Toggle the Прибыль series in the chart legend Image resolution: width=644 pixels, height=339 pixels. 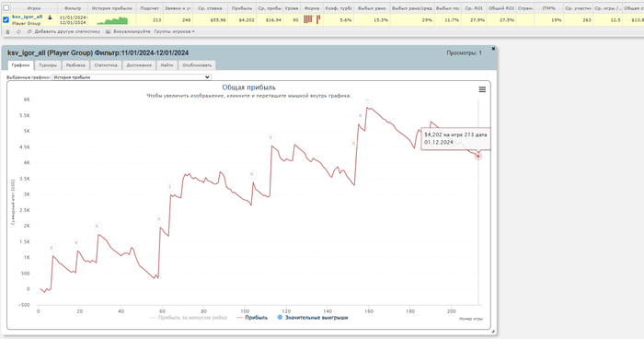click(252, 317)
